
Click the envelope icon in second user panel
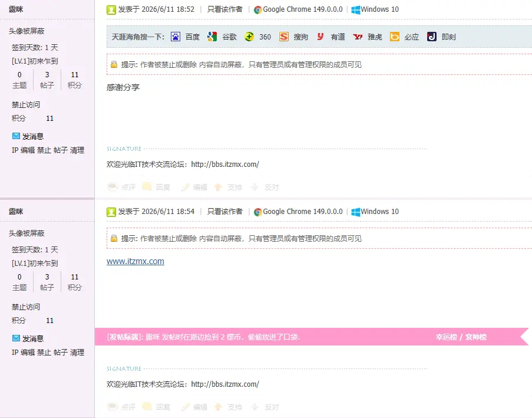pos(16,338)
